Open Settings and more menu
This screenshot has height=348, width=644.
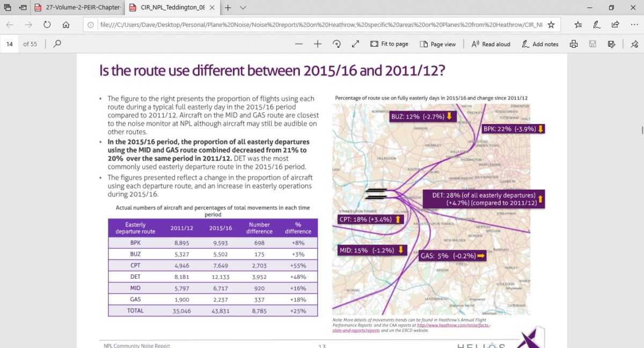coord(633,25)
